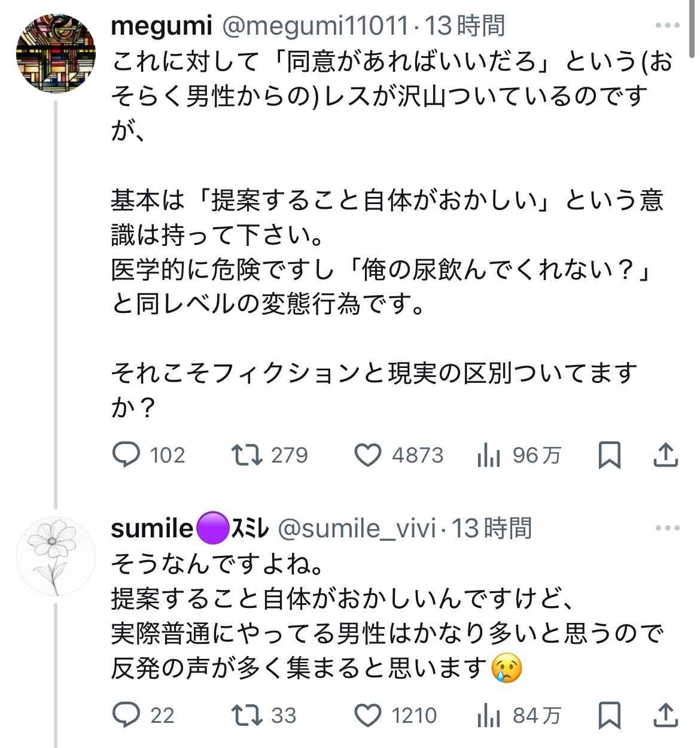View analytics for sumile's 84万 views
Viewport: 700px width, 748px height.
point(488,715)
